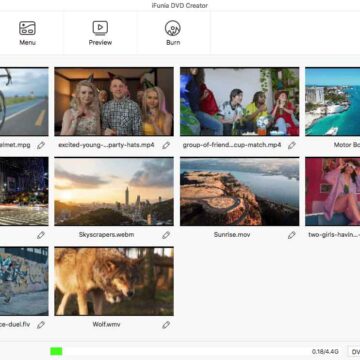Select the cyclist road video thumbnail
The width and height of the screenshot is (360, 360).
(x=24, y=102)
